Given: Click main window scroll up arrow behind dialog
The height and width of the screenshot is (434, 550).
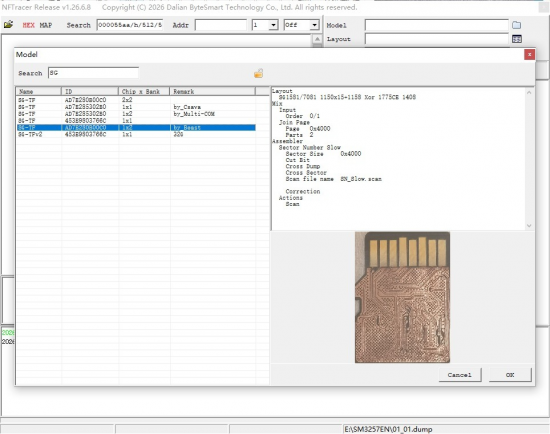Looking at the screenshot, I should 317,39.
